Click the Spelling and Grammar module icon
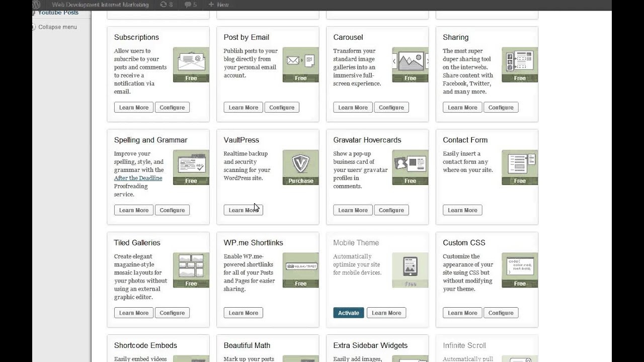 pos(191,167)
